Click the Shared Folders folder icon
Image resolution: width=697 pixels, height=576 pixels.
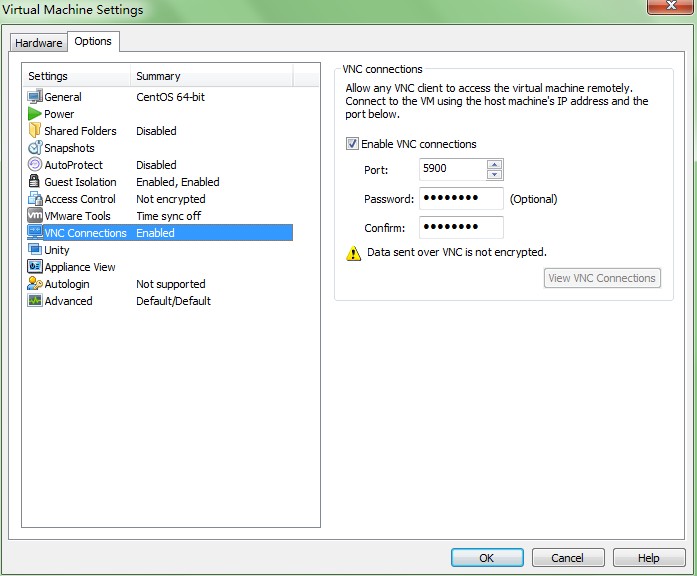[35, 131]
